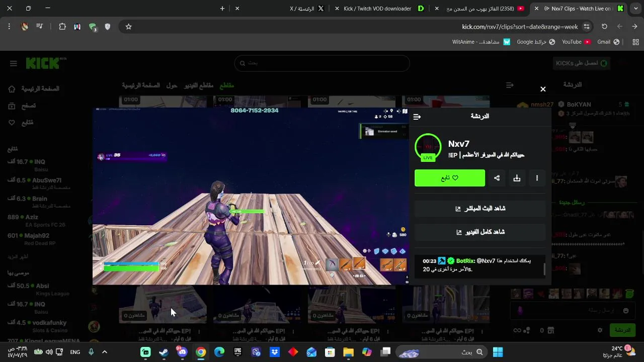
Task: Open the extensions puzzle icon
Action: click(x=62, y=27)
